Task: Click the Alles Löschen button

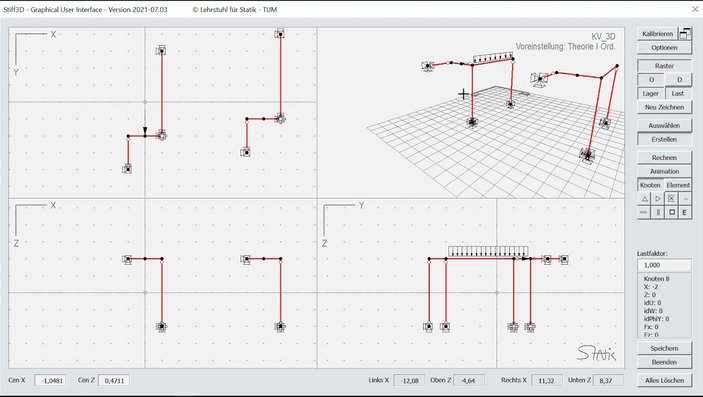Action: [664, 380]
